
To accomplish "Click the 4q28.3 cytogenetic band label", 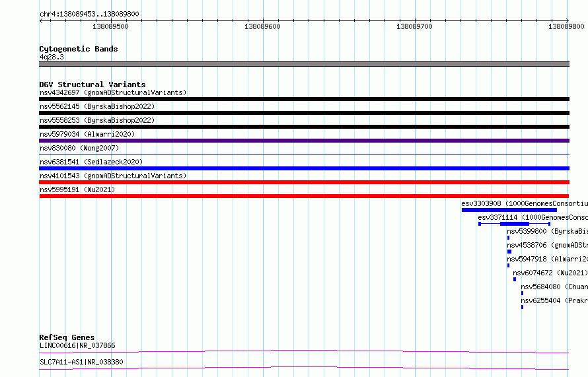I will (52, 57).
